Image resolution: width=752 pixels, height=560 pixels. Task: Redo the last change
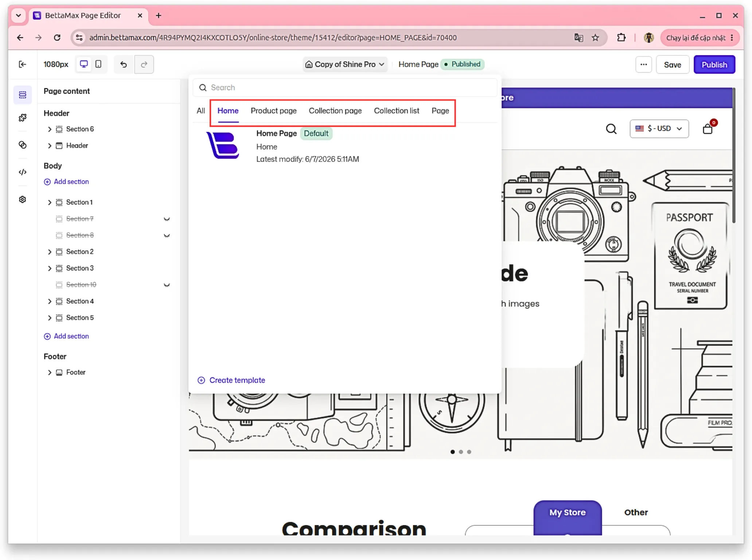tap(144, 65)
